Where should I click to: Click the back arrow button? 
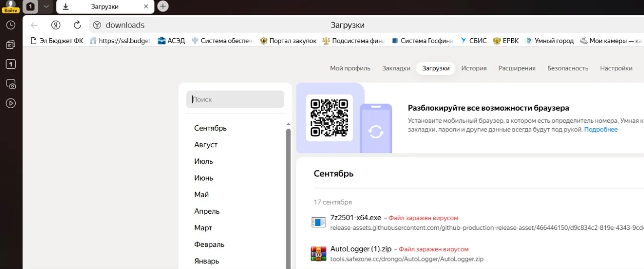34,25
